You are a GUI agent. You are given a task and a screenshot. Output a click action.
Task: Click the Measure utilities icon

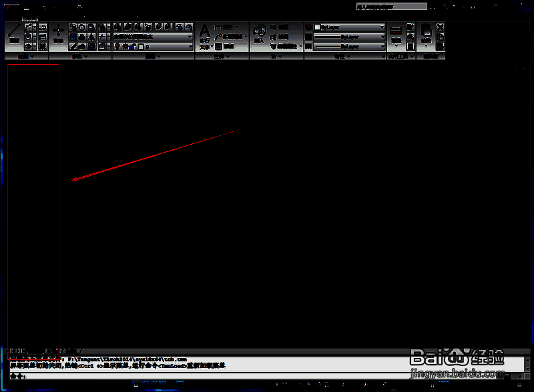395,33
